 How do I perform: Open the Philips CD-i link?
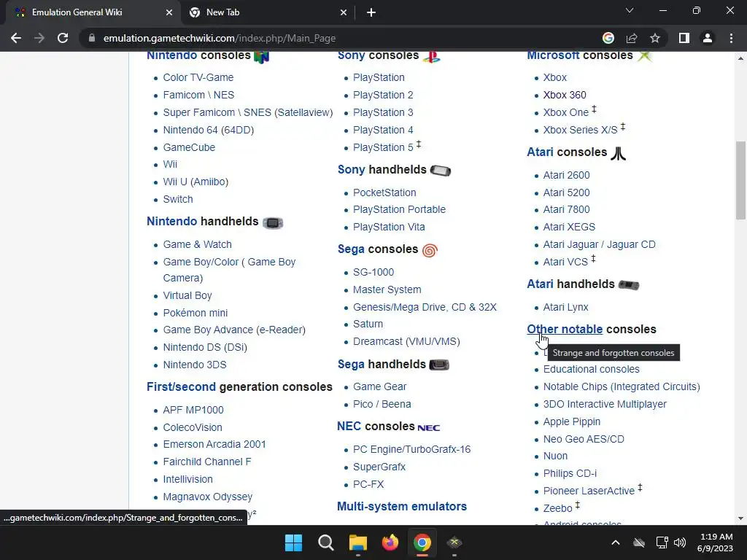[570, 473]
